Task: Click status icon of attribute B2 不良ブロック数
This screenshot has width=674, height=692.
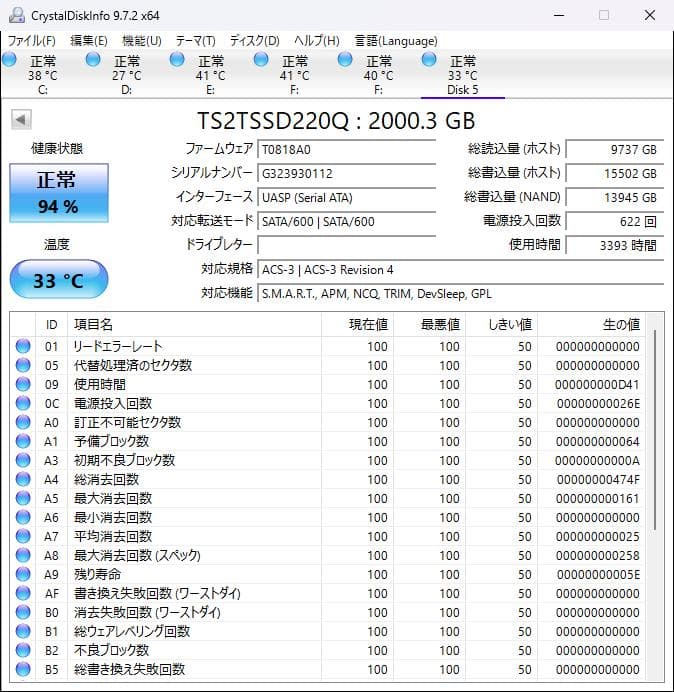Action: pos(23,650)
